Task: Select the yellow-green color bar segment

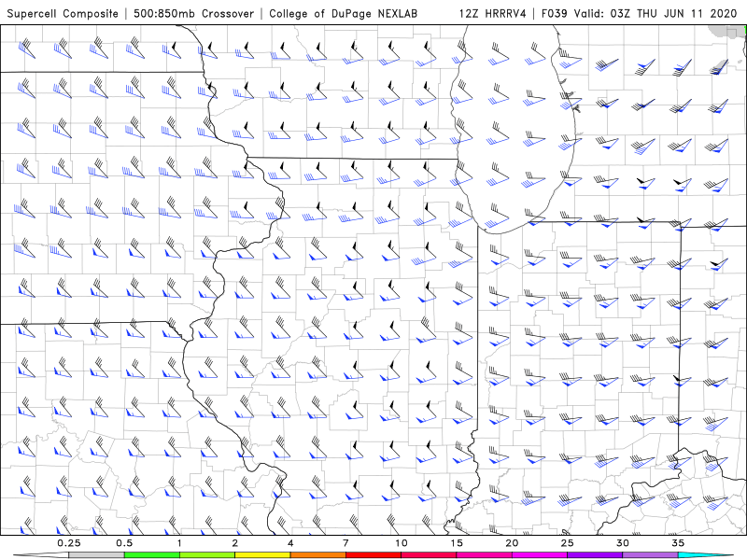Action: [207, 555]
